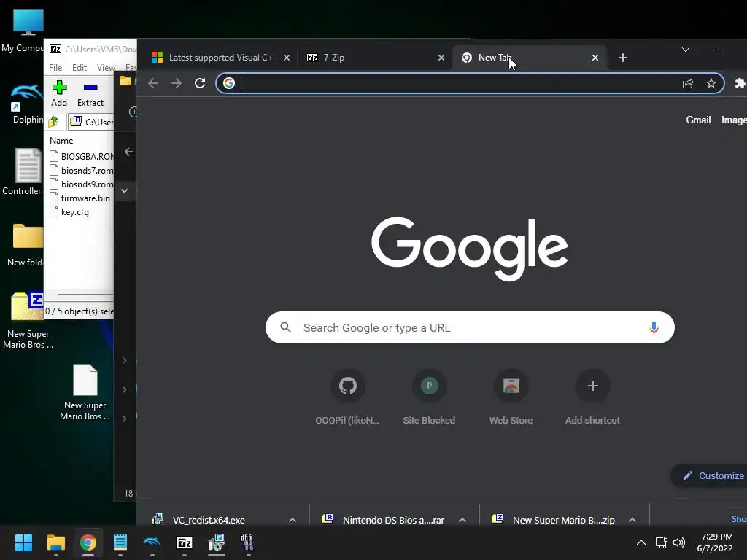The image size is (747, 560).
Task: Click the 7-Zip taskbar icon
Action: [x=185, y=542]
